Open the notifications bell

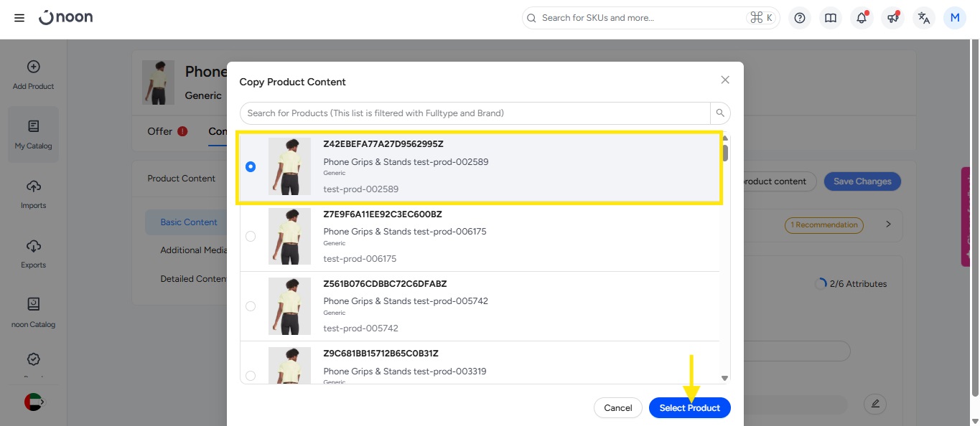(x=862, y=18)
